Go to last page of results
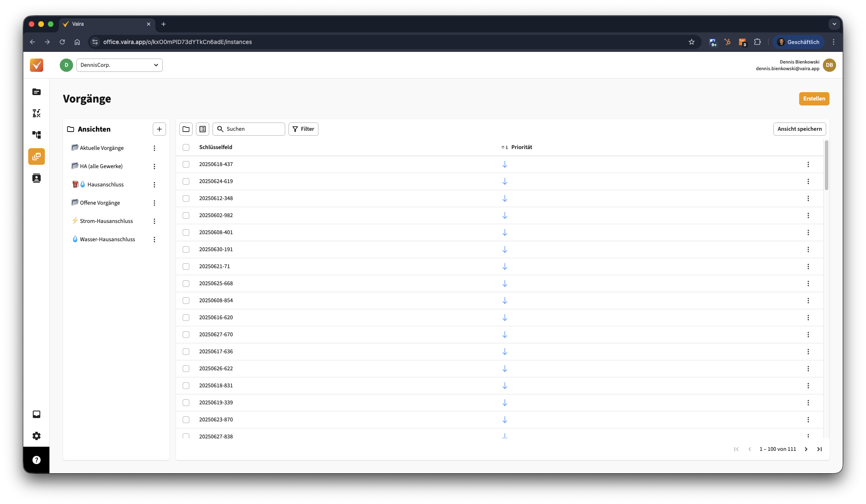This screenshot has height=504, width=866. [x=820, y=449]
